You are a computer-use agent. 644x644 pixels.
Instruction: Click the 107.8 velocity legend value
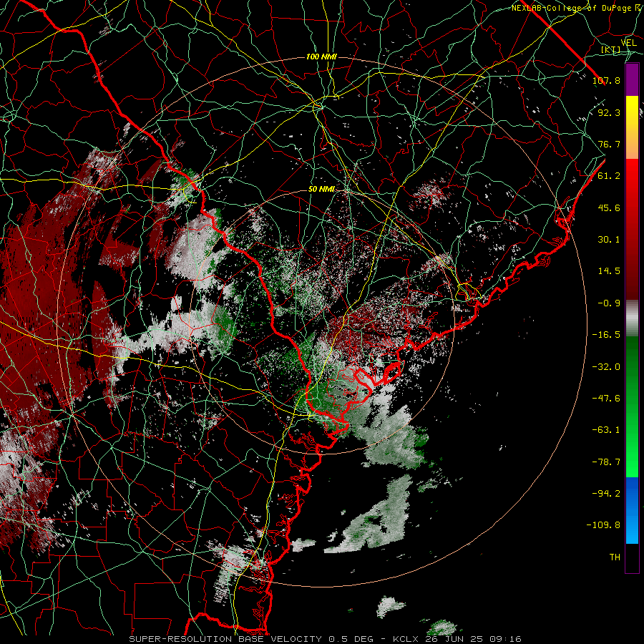pos(606,80)
